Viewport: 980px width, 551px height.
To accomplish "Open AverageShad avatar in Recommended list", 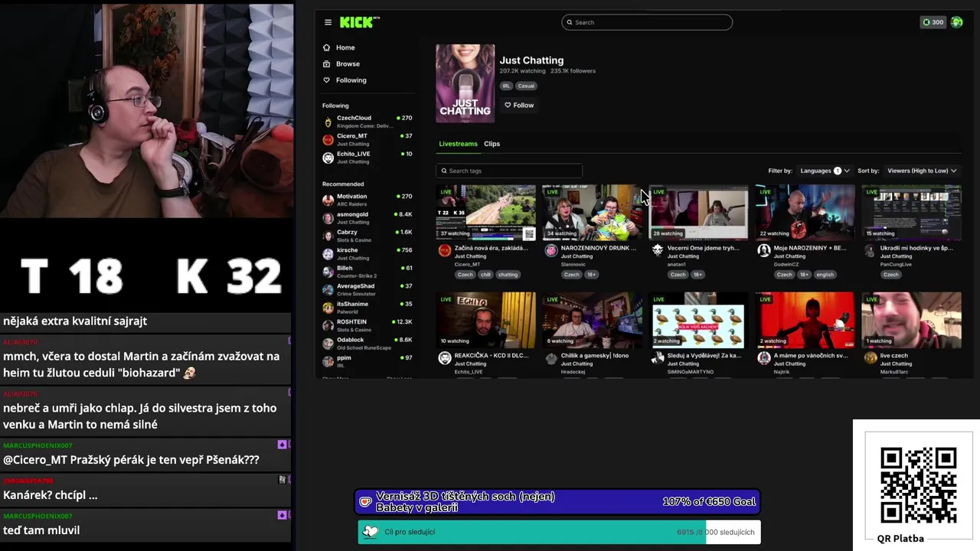I will coord(328,289).
